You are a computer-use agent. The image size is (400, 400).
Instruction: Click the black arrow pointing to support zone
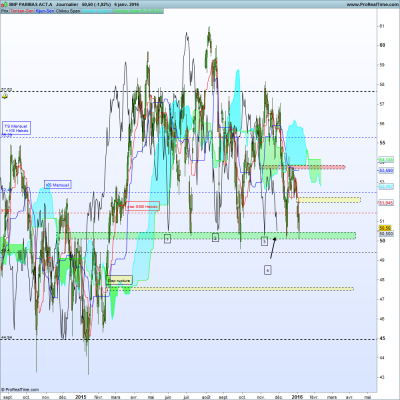[273, 248]
